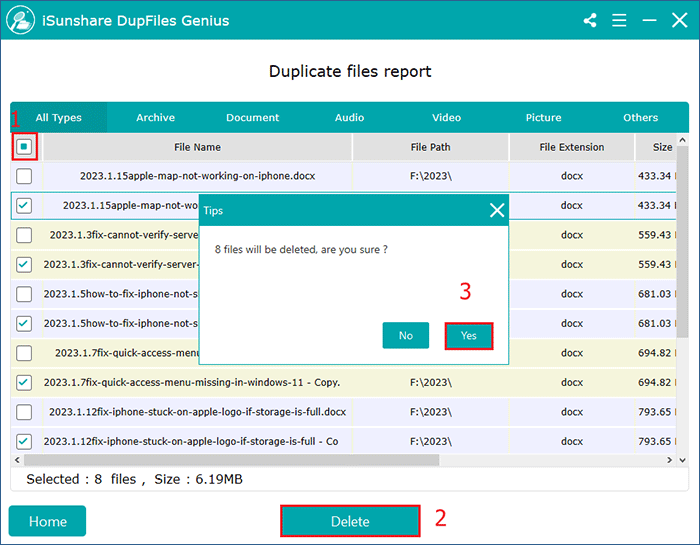Select file name 2023.1.15apple-map-not-working-on-iphone.docx
Screen dimensions: 700x545
(x=197, y=176)
